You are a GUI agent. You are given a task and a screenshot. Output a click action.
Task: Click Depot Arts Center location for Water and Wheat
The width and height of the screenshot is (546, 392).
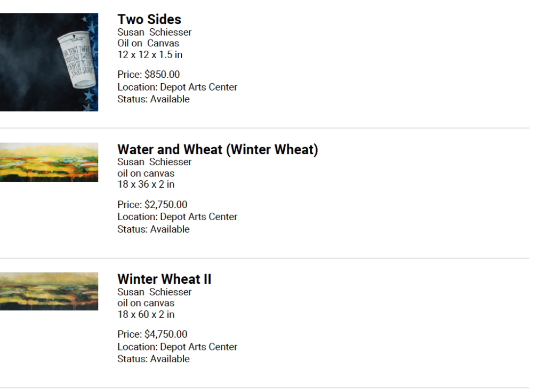click(x=198, y=217)
